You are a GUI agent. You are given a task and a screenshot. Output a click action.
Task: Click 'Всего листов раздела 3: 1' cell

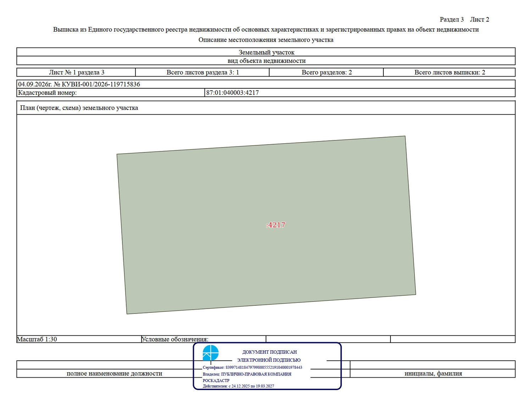pyautogui.click(x=203, y=72)
